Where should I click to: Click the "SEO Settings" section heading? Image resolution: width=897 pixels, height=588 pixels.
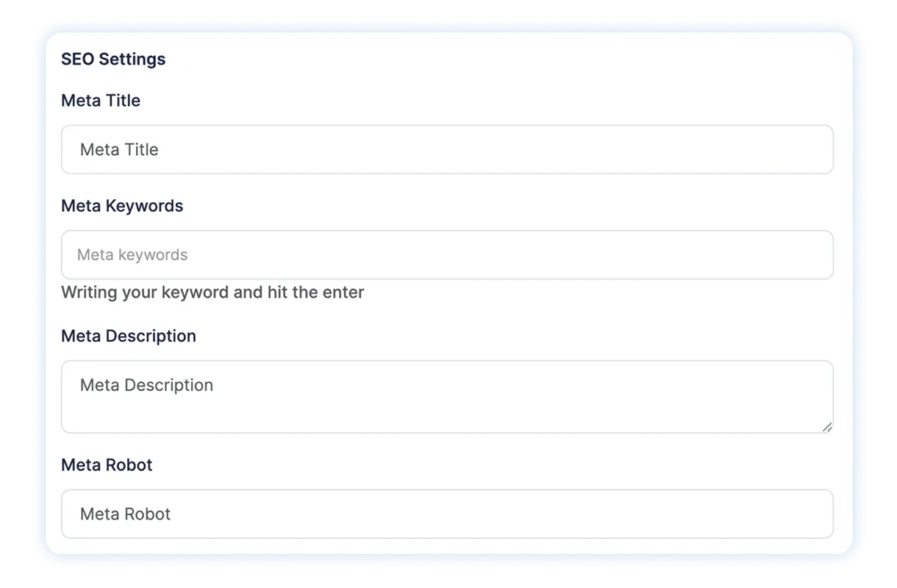pos(113,59)
